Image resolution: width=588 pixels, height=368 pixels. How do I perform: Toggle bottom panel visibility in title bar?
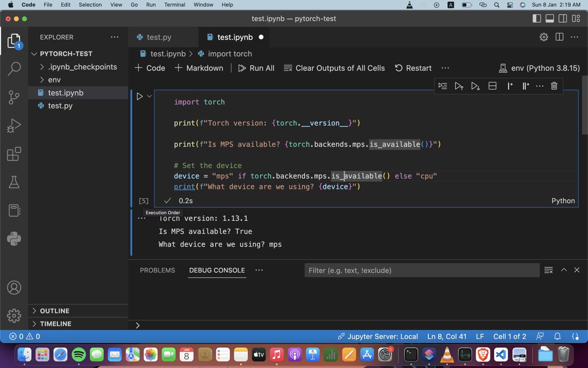550,19
